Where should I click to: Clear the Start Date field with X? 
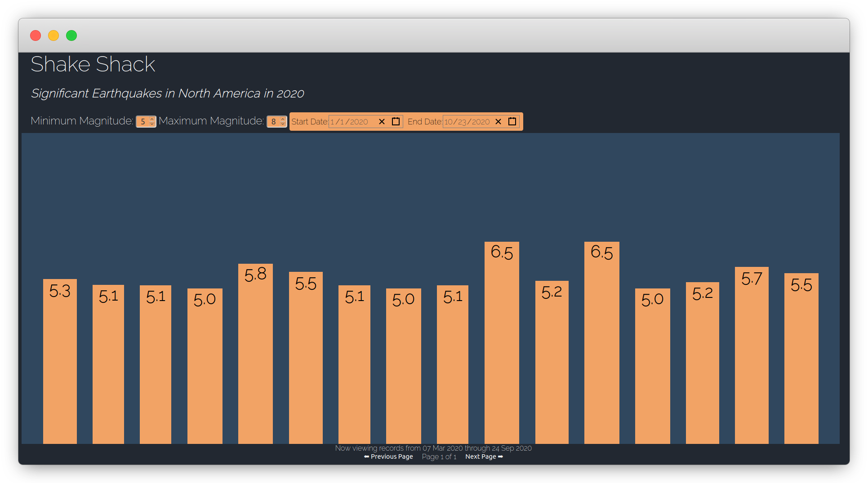click(x=382, y=122)
